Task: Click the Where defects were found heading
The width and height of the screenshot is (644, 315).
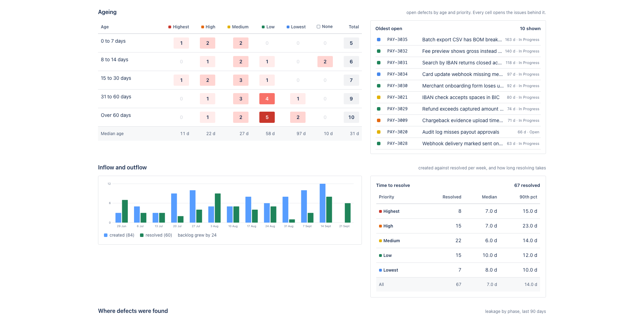Action: (133, 311)
